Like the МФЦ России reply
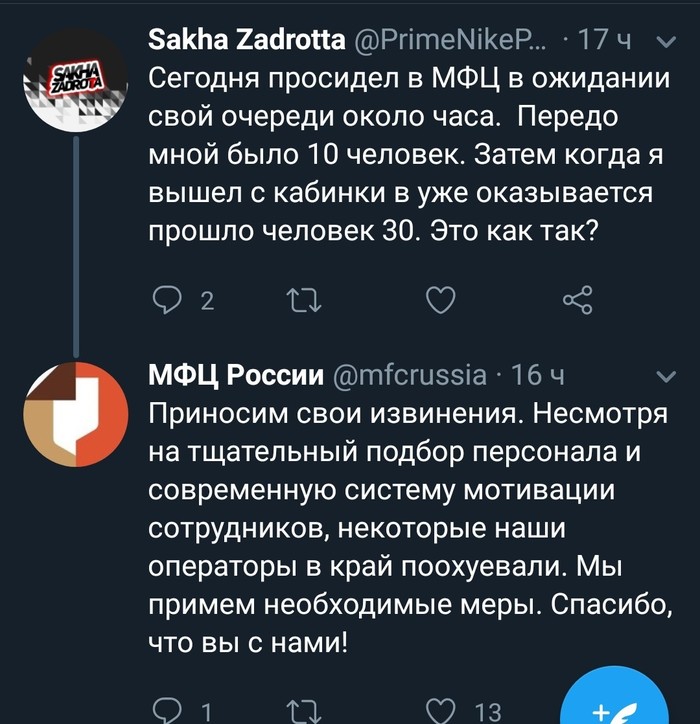The height and width of the screenshot is (724, 700). click(440, 711)
